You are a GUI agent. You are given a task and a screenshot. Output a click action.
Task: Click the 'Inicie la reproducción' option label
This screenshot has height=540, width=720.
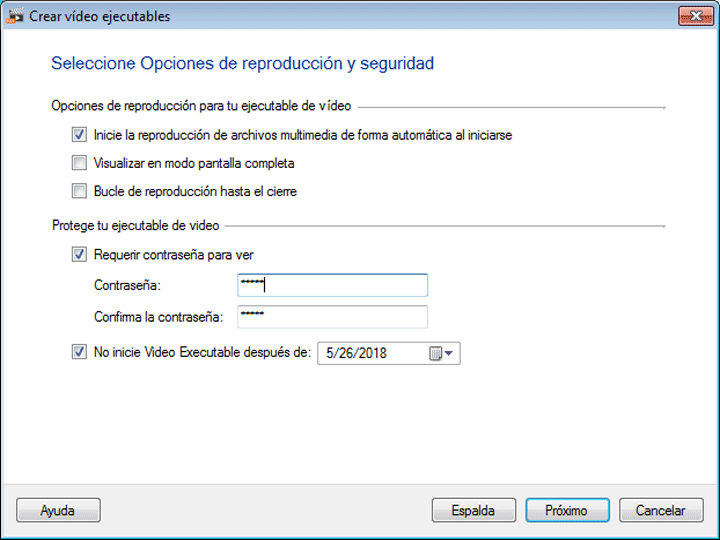click(302, 135)
